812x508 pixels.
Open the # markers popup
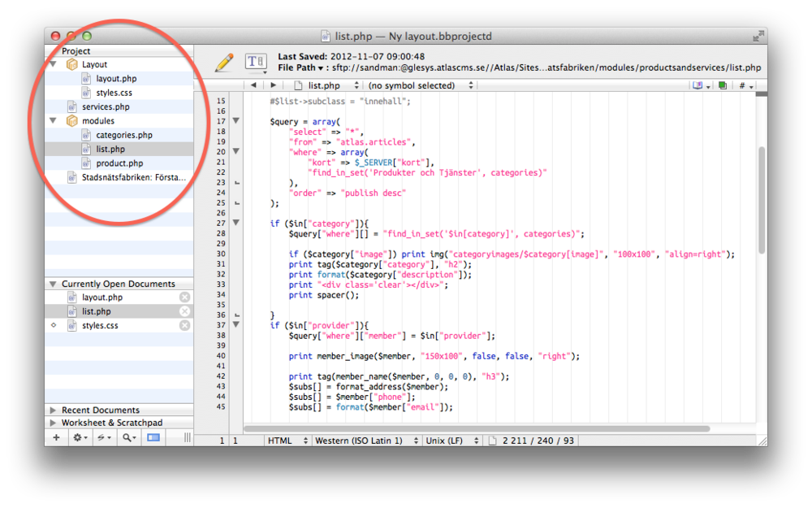[745, 85]
